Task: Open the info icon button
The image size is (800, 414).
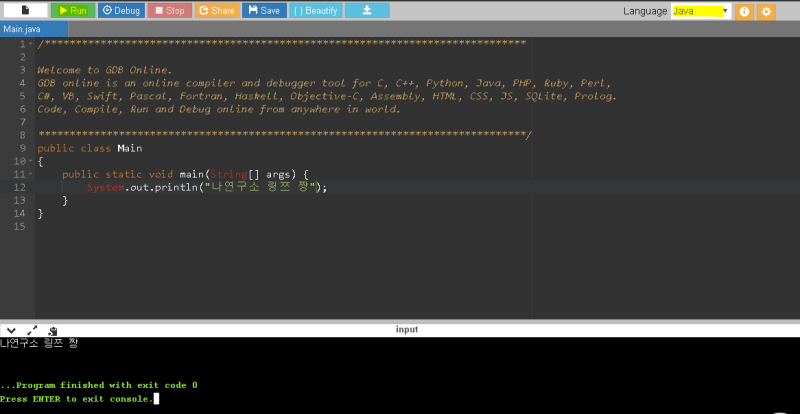Action: coord(744,11)
